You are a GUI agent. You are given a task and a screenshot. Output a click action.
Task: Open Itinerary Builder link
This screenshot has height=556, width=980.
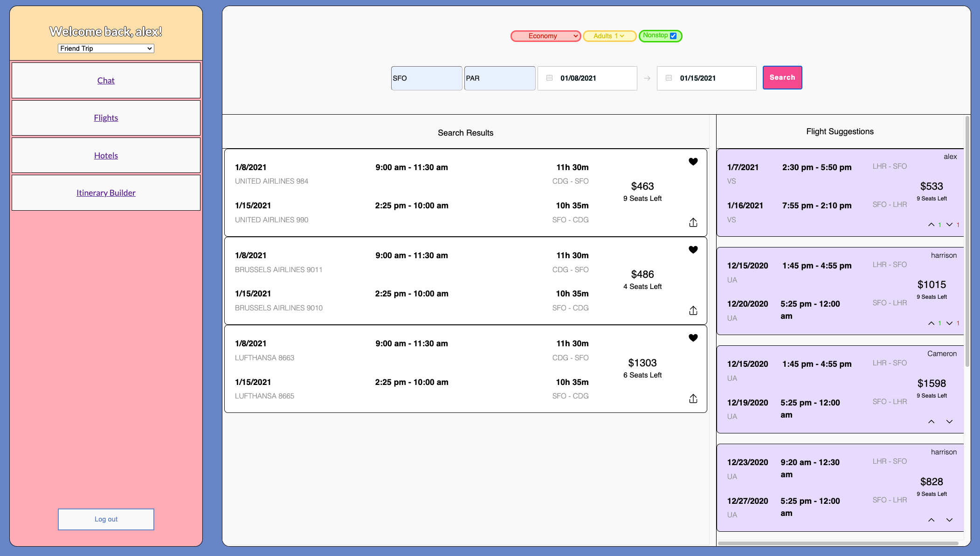coord(106,193)
